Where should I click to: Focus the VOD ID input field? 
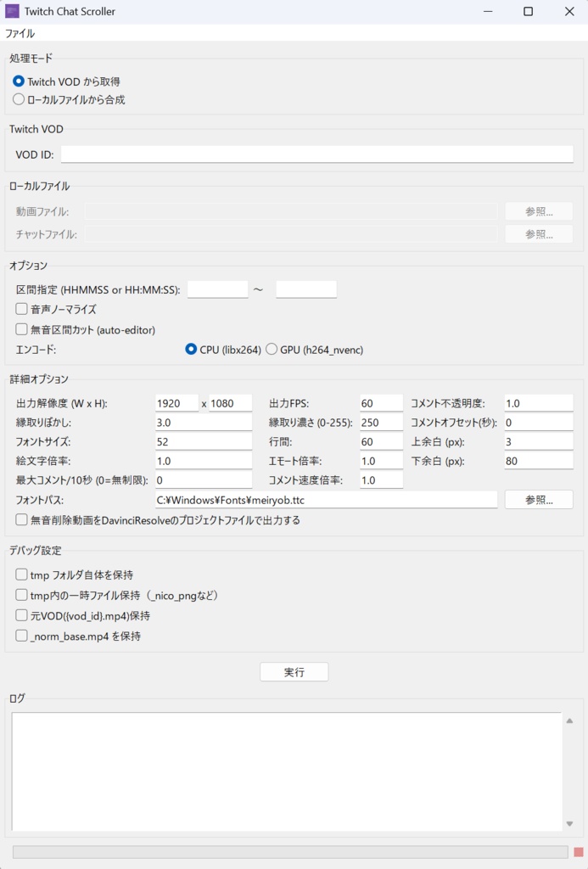[317, 154]
